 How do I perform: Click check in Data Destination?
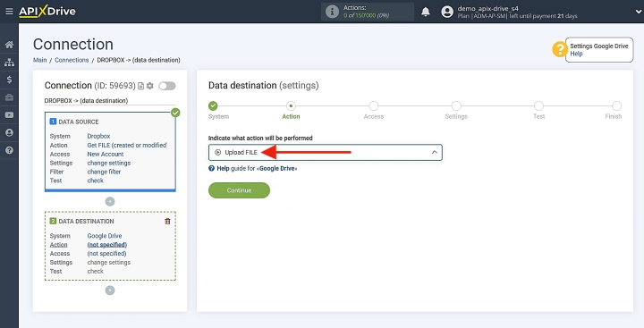coord(96,272)
